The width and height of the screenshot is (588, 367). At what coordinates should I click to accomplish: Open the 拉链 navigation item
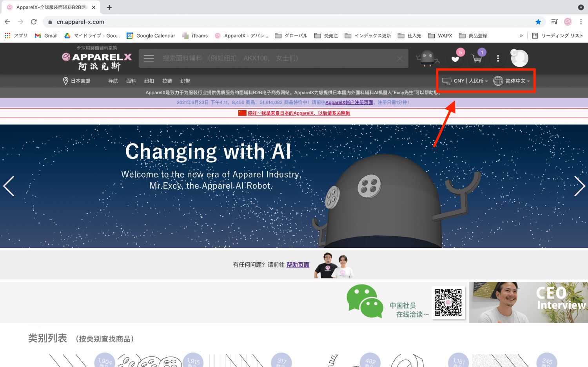[167, 81]
